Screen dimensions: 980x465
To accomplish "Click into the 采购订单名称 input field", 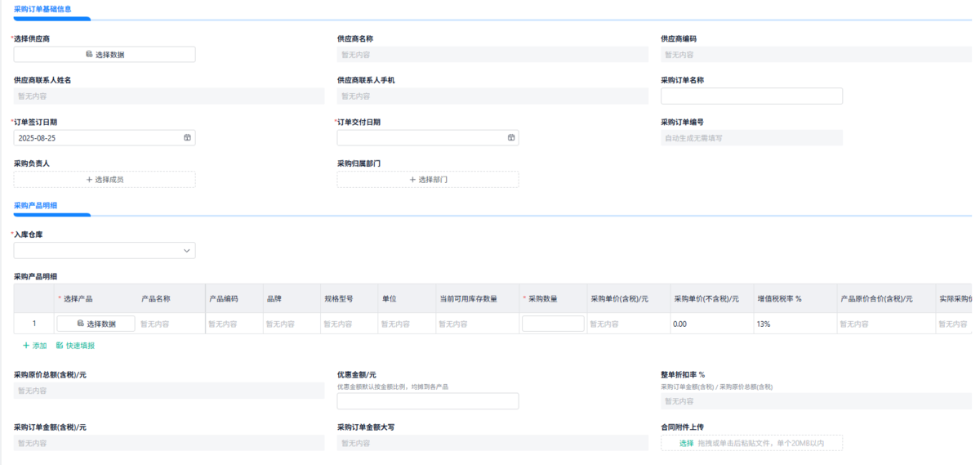I will pyautogui.click(x=751, y=96).
